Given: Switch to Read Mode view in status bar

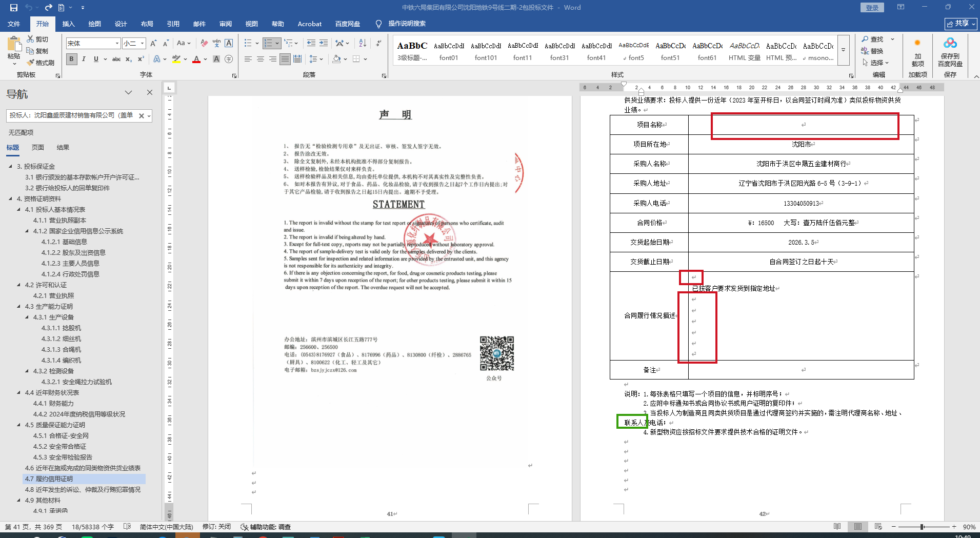Looking at the screenshot, I should [x=837, y=527].
